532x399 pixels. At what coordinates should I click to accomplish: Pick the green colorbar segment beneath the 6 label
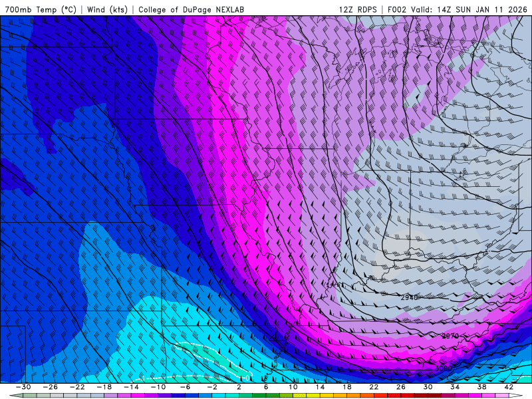[273, 396]
